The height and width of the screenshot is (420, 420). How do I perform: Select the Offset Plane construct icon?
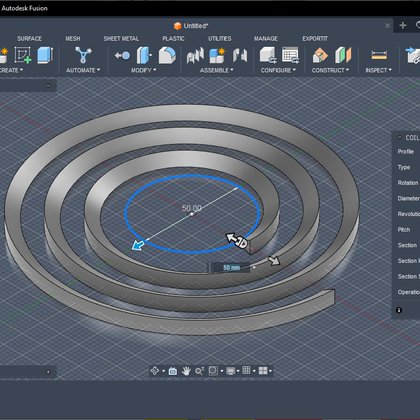coord(320,55)
